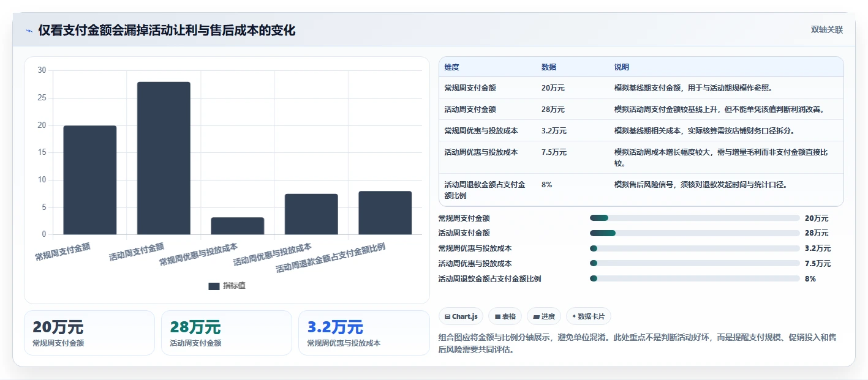
Task: Click the chart title 仅看支付金额会漏掉活动让利
Action: 167,31
